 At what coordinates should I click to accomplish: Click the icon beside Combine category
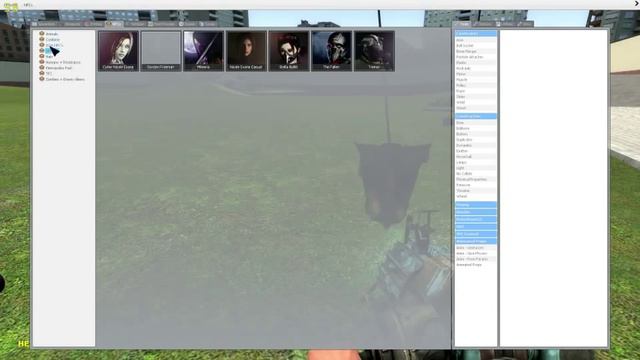pos(42,40)
